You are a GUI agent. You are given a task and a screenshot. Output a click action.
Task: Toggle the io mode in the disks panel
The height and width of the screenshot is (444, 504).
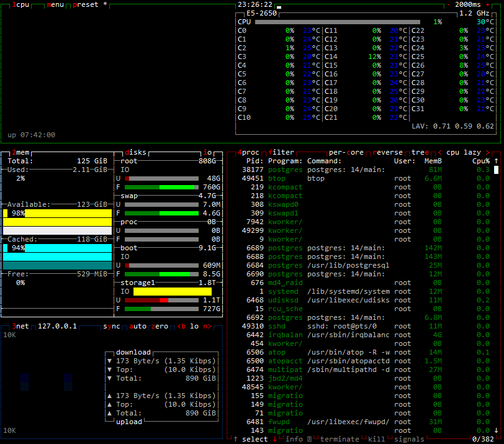pos(208,152)
